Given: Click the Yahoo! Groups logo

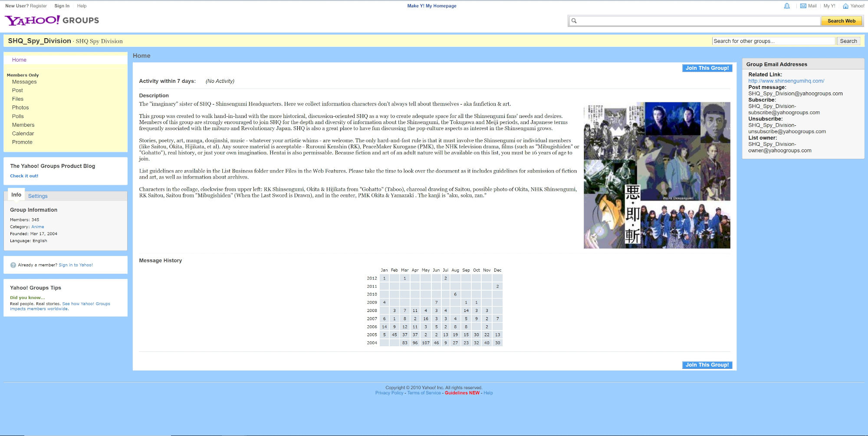Looking at the screenshot, I should (52, 20).
